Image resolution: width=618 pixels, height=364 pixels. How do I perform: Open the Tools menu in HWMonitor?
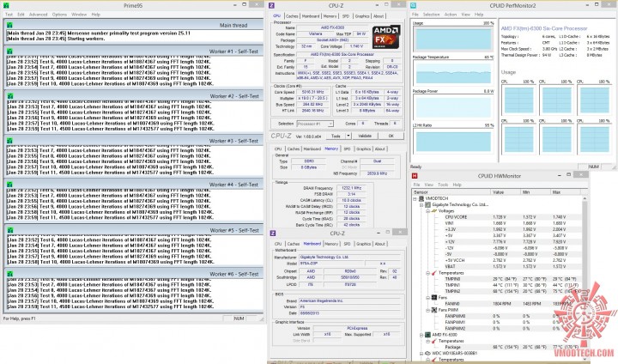tap(443, 185)
